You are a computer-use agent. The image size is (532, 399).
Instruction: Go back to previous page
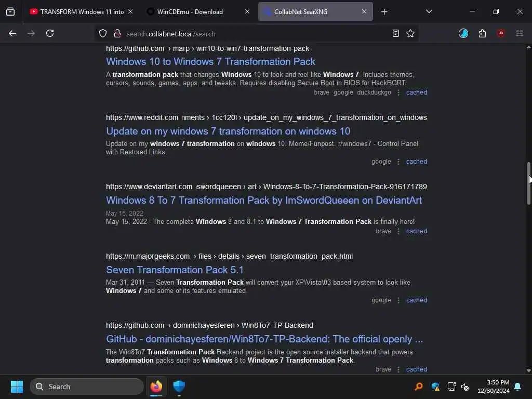tap(12, 33)
